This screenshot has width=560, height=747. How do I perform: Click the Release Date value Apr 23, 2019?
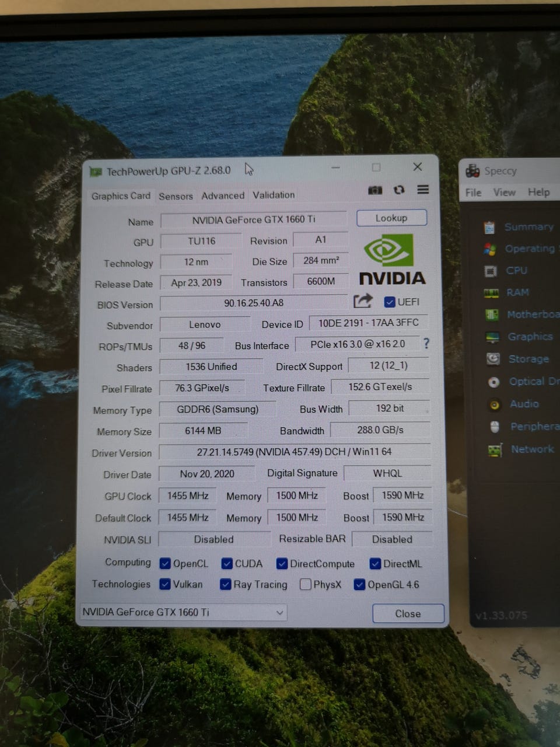coord(196,282)
